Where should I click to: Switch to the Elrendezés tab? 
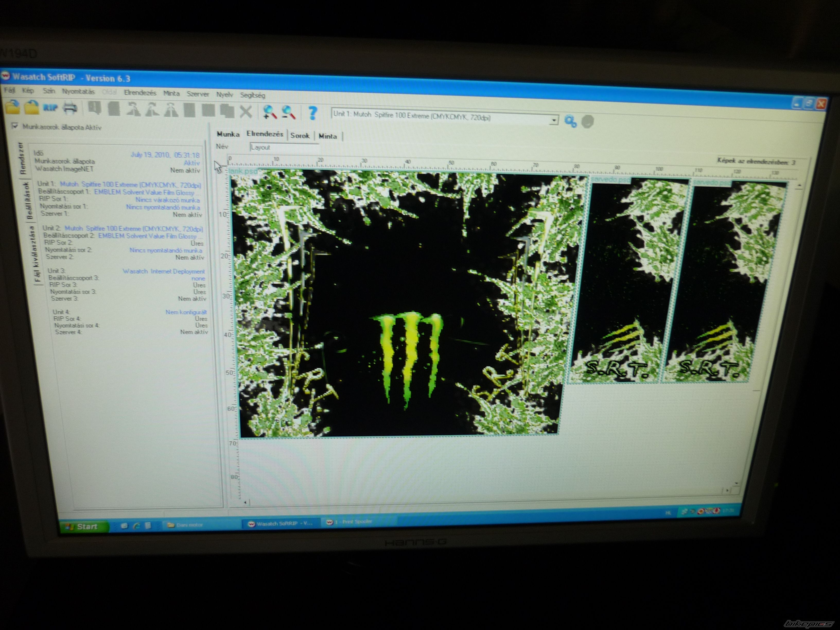(265, 134)
